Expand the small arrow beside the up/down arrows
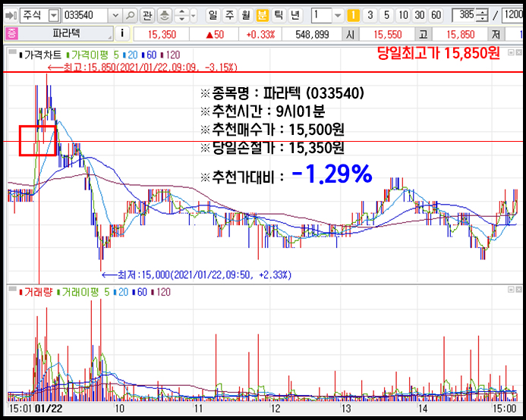Image resolution: width=526 pixels, height=420 pixels. click(x=194, y=15)
